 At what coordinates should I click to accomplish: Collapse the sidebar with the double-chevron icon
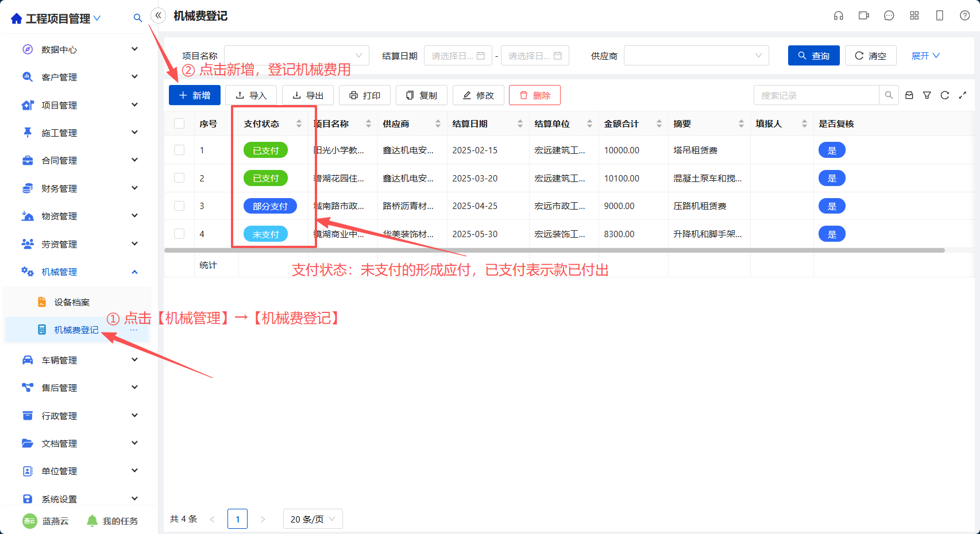[159, 16]
